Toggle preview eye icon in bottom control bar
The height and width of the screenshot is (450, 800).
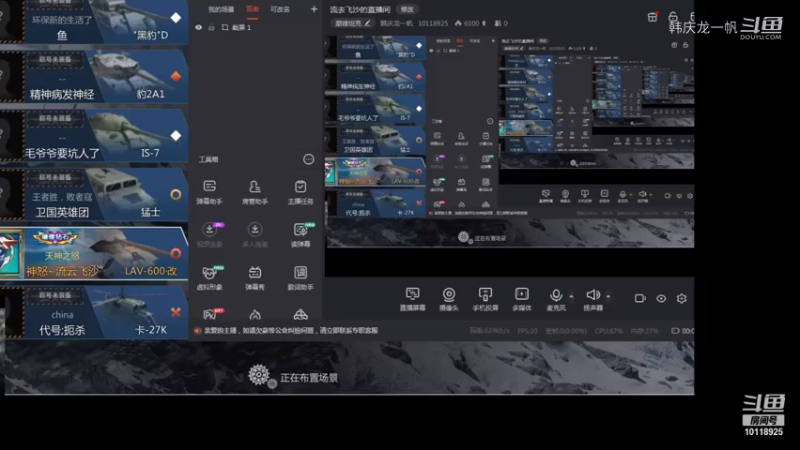[661, 298]
